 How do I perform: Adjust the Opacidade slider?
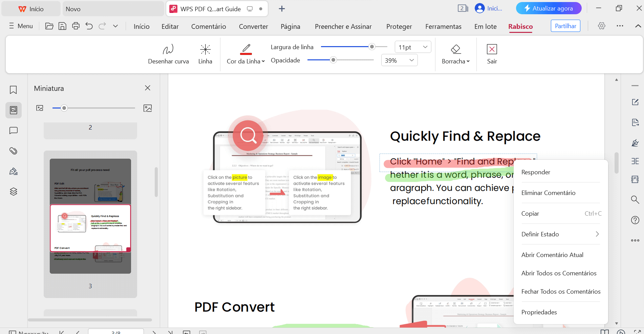[333, 60]
